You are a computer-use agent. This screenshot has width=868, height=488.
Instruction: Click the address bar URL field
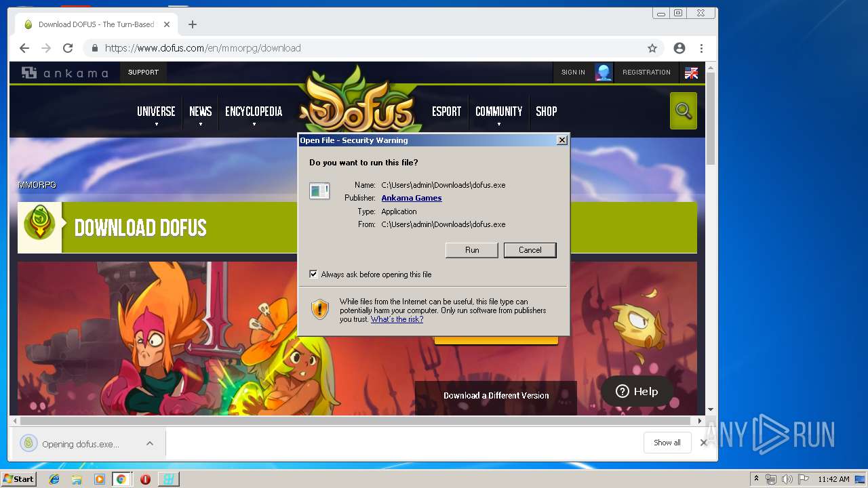point(373,48)
